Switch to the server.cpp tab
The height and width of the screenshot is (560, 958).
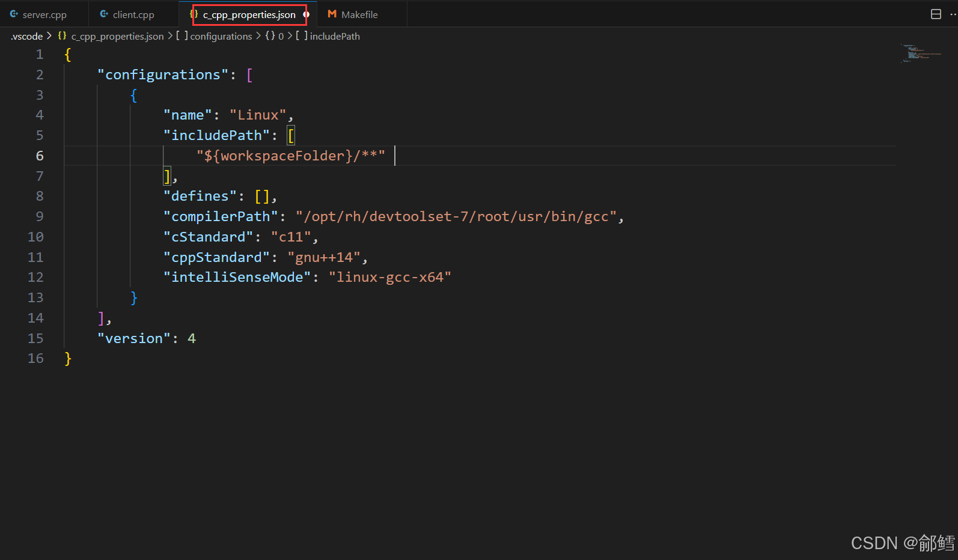click(x=44, y=14)
